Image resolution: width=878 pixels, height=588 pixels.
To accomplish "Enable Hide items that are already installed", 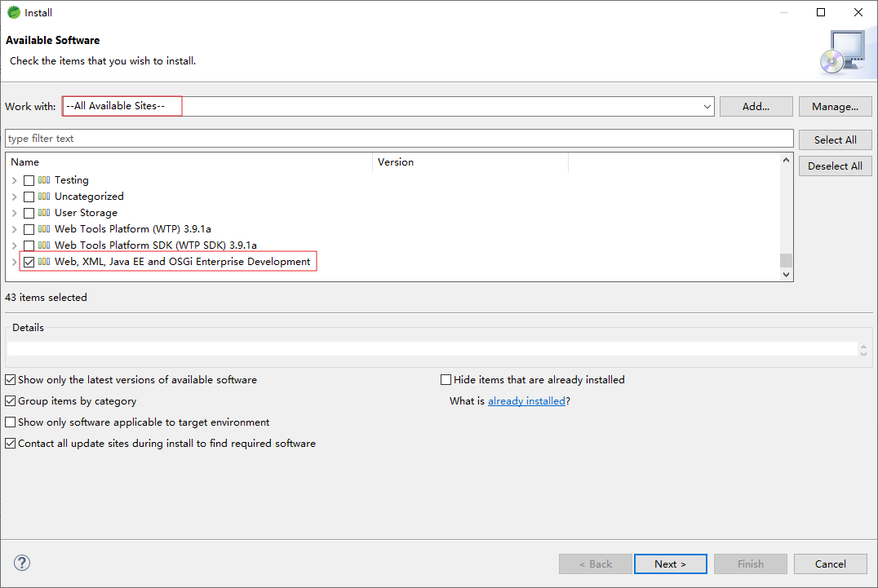I will click(x=446, y=379).
